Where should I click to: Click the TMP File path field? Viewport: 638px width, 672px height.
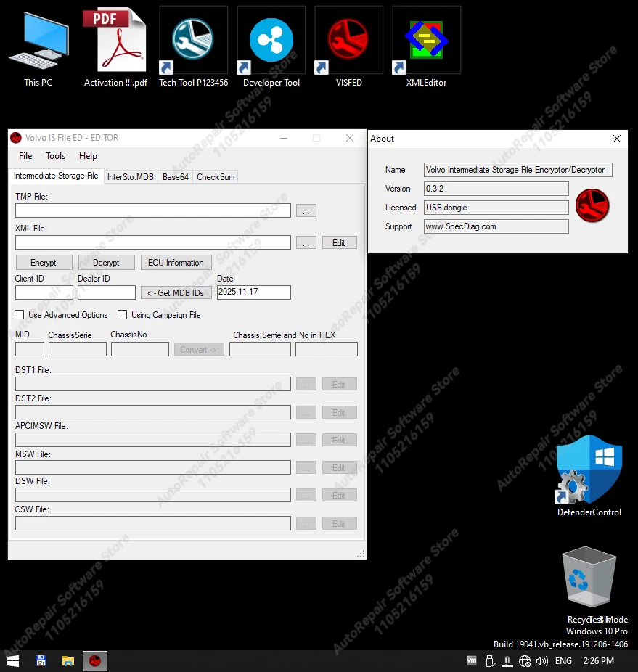pos(153,210)
